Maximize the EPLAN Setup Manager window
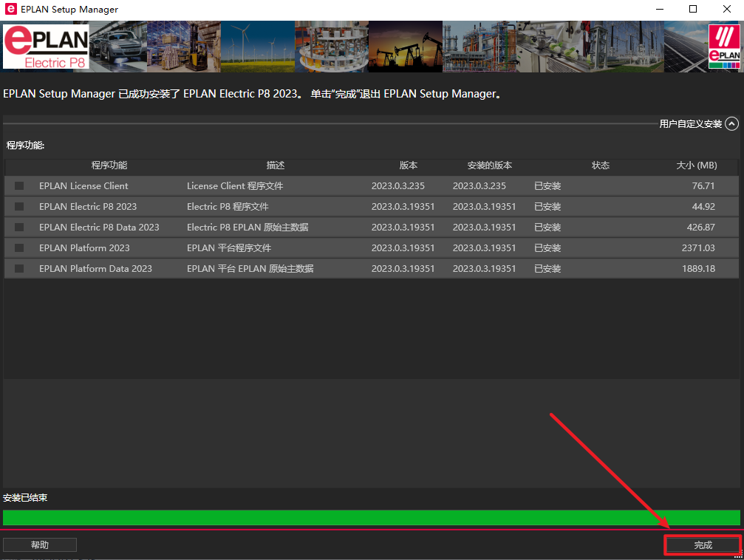The height and width of the screenshot is (560, 744). (693, 10)
